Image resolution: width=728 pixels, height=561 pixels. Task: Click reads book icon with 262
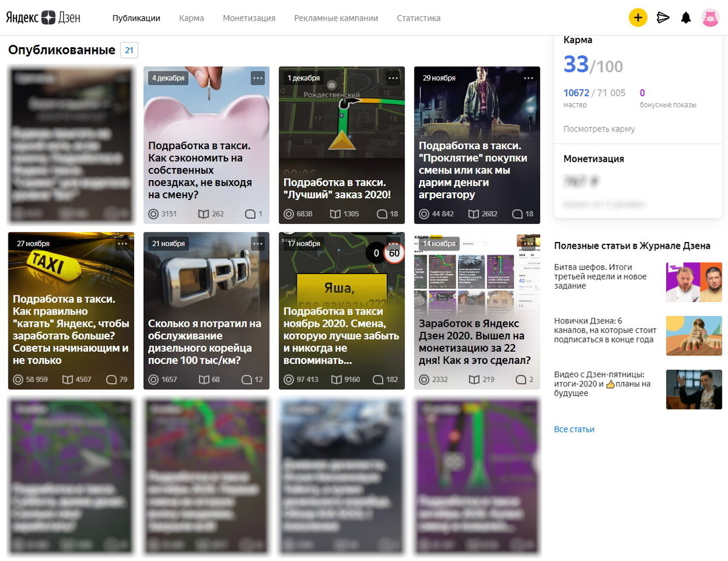coord(203,214)
